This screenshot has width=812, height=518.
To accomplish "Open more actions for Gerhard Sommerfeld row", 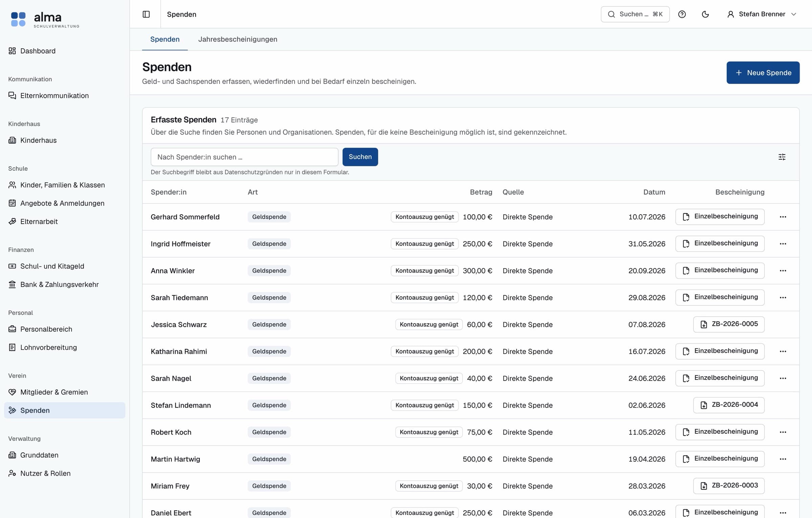I will click(x=783, y=217).
